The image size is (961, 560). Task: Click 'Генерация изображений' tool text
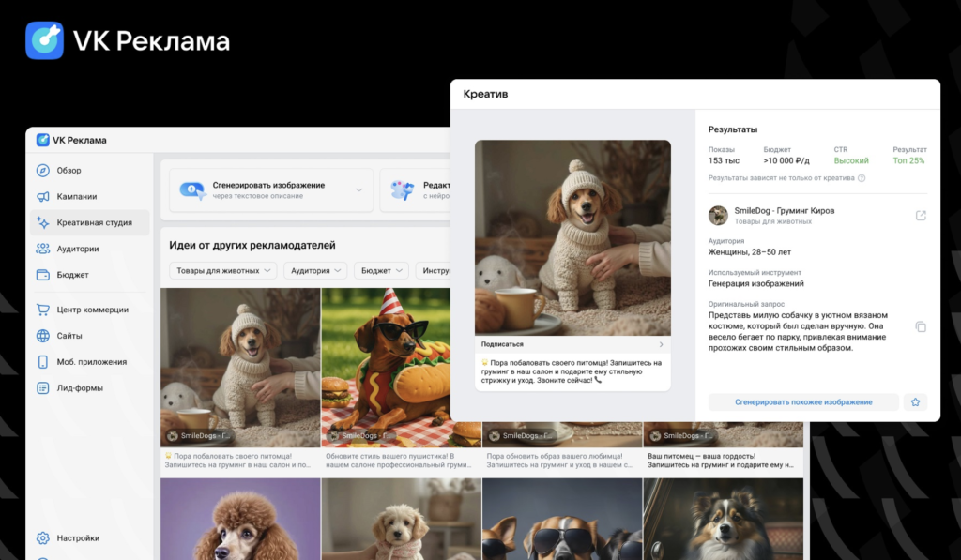point(755,283)
